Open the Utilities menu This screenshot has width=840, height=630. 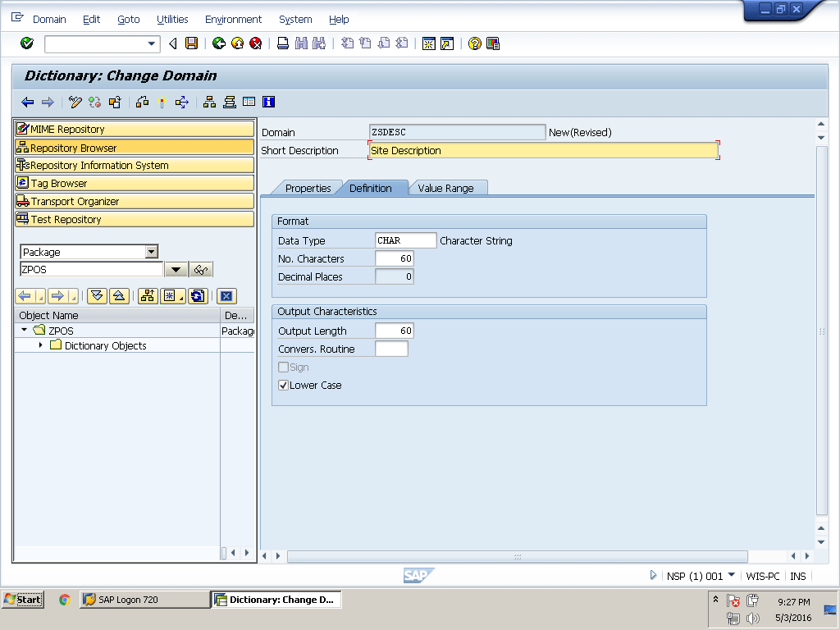(x=172, y=19)
